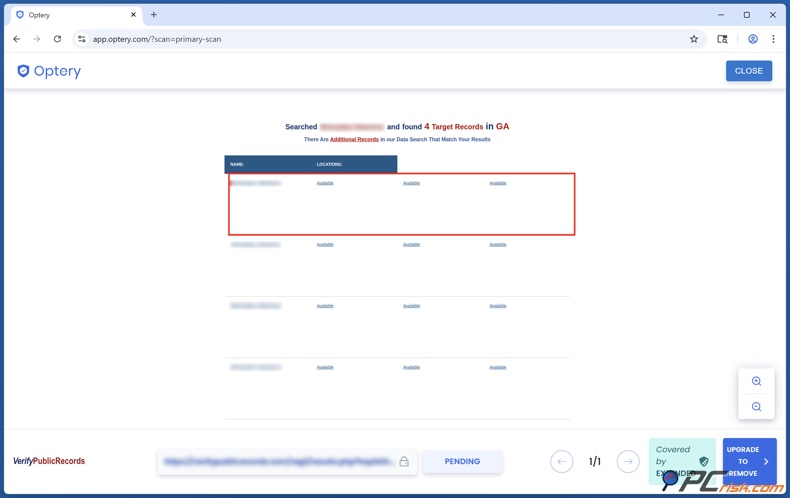Go to previous screenshot page arrow
Screen dimensions: 790x498
[561, 461]
